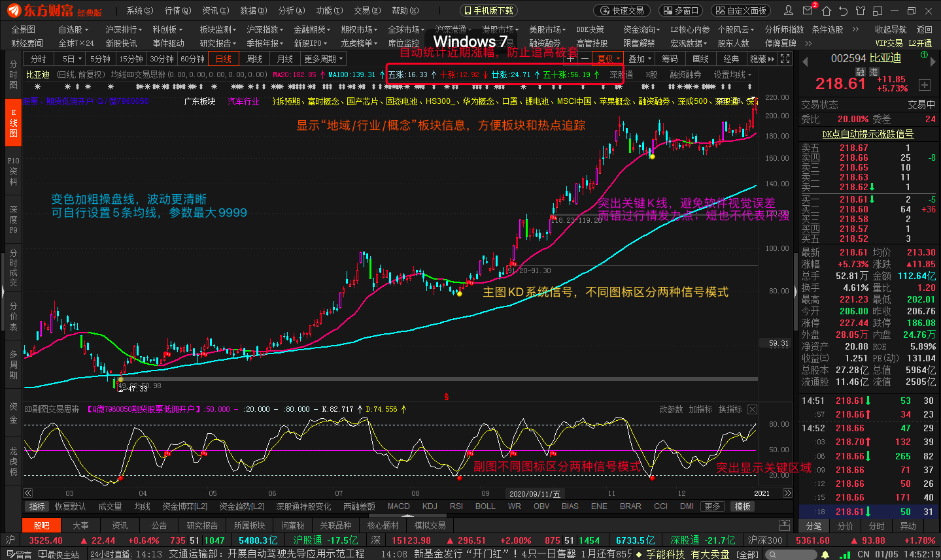Open the 更多周期 period dropdown
Screen dimensions: 941x560
[323, 59]
